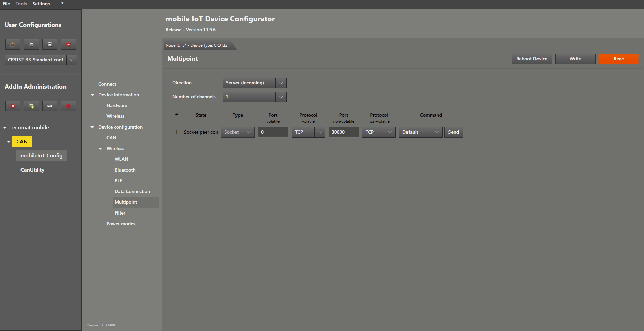The height and width of the screenshot is (331, 644).
Task: Click the red minus icon under User Configurations
Action: click(x=68, y=44)
